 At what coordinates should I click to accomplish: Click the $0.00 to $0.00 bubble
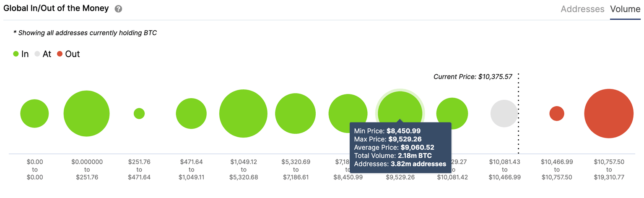click(x=34, y=114)
